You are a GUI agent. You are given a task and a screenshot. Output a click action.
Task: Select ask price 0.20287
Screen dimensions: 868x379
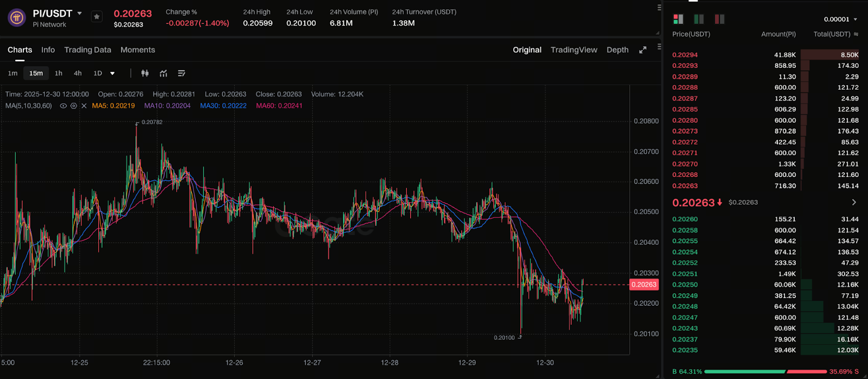click(685, 98)
